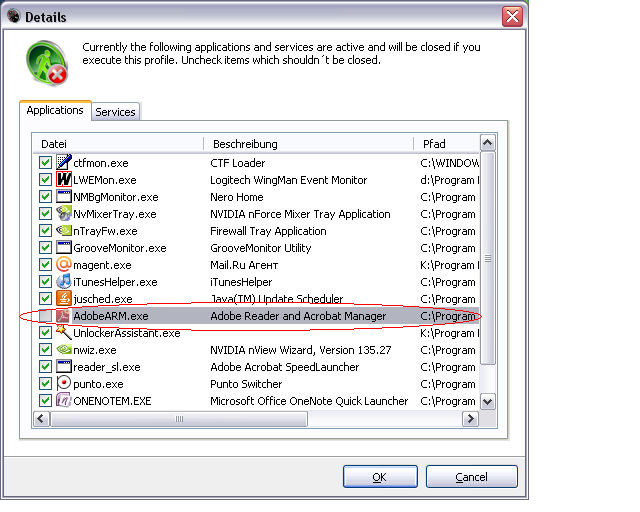This screenshot has width=640, height=512.
Task: Click the punto.exe red dot icon
Action: pos(64,383)
